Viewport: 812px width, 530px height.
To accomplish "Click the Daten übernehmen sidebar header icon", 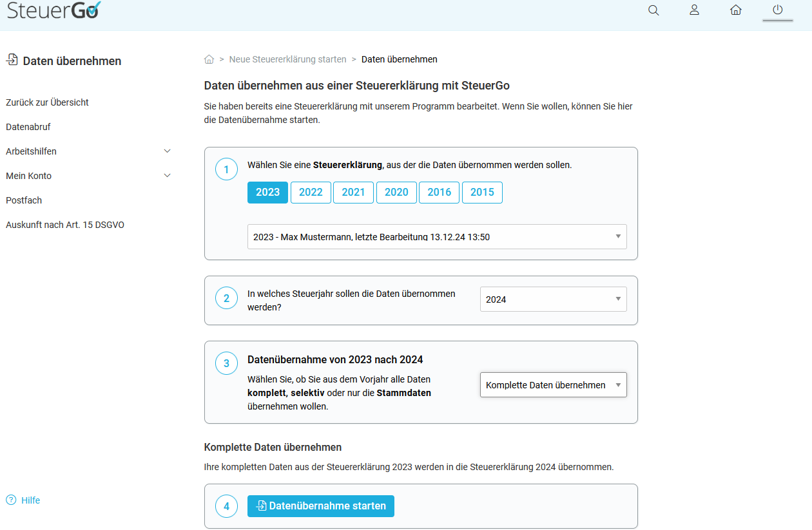I will [12, 61].
